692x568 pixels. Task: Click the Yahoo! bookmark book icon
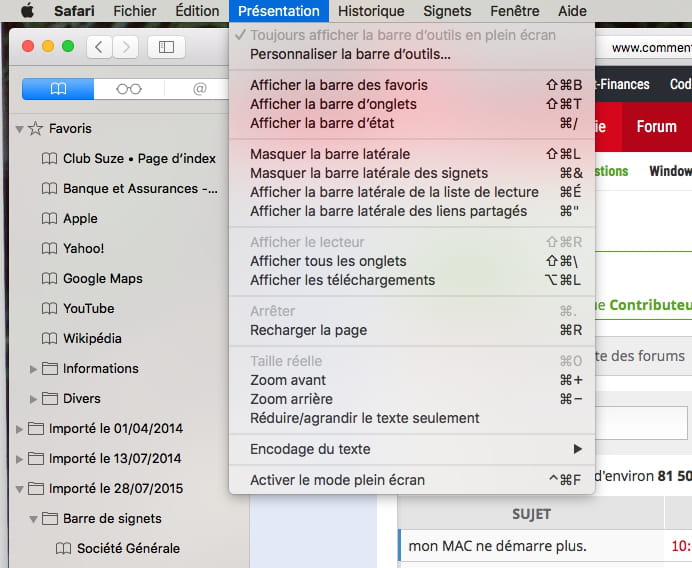click(x=49, y=248)
